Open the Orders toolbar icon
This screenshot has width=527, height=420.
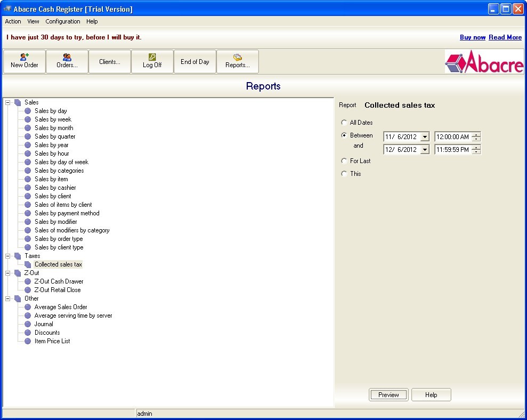pos(67,61)
